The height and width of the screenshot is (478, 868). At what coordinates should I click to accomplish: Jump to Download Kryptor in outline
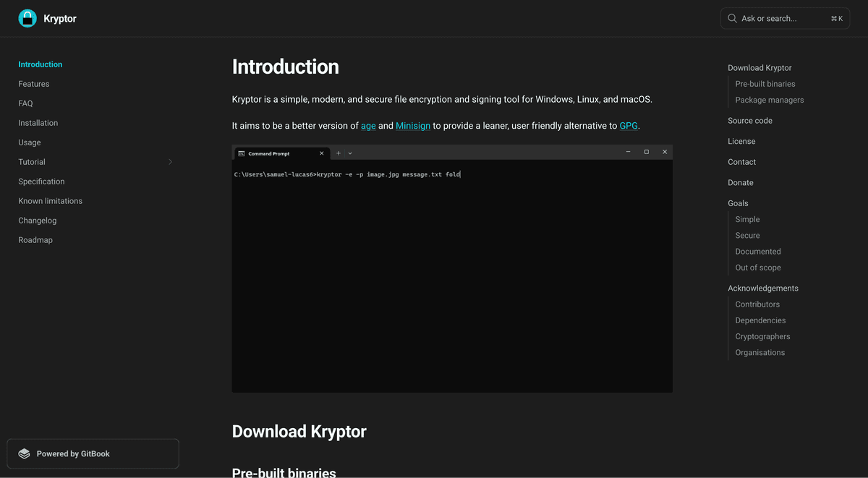[x=759, y=68]
